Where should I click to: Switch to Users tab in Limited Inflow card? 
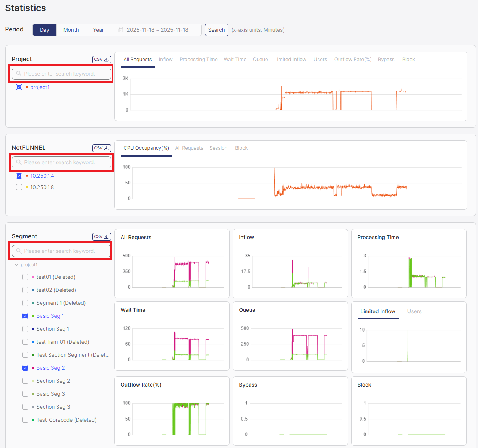click(414, 312)
